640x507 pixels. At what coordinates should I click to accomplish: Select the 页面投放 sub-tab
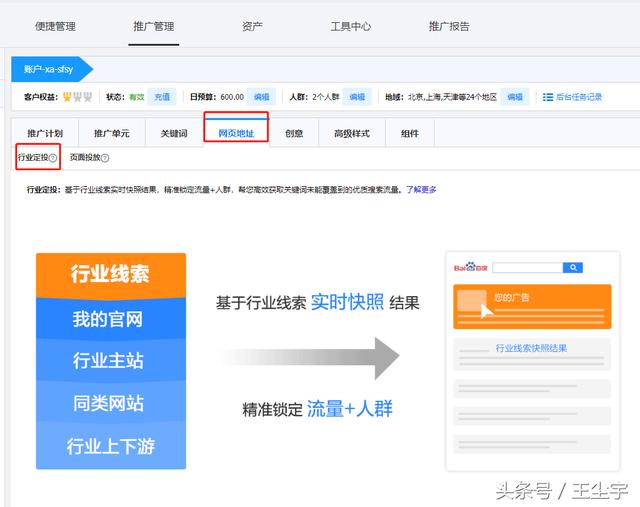(x=85, y=157)
